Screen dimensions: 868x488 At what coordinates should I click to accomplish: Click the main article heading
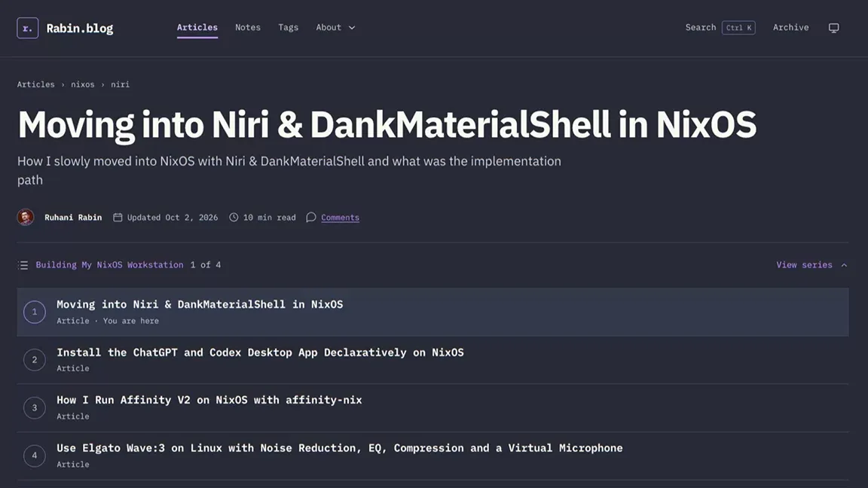387,125
